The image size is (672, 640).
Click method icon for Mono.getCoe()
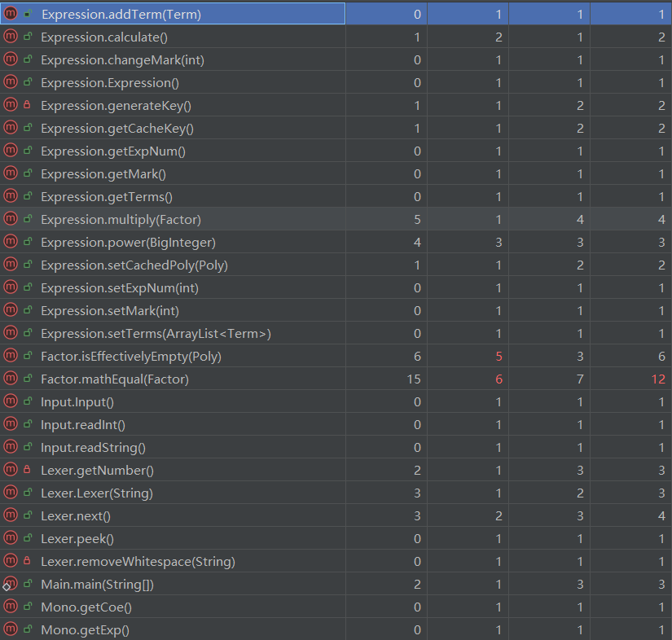pos(11,606)
